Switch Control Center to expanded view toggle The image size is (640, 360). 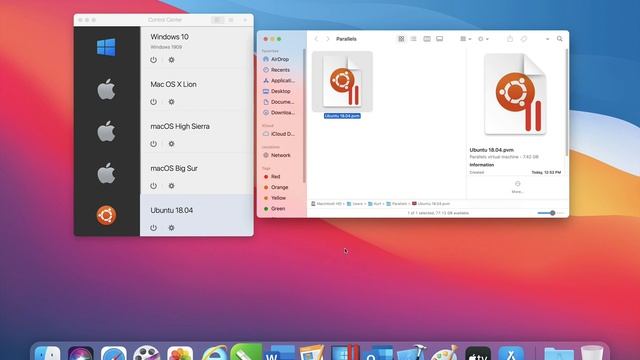(218, 20)
